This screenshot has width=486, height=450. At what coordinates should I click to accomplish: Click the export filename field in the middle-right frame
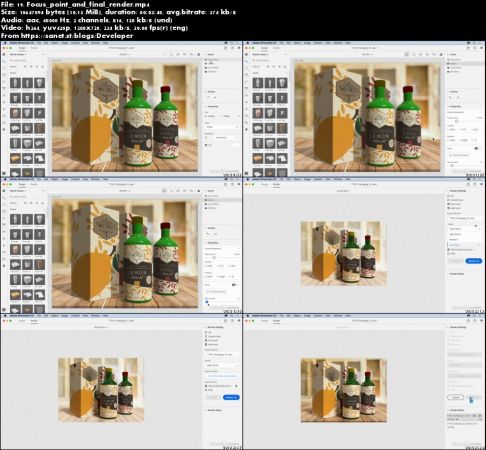click(x=464, y=218)
